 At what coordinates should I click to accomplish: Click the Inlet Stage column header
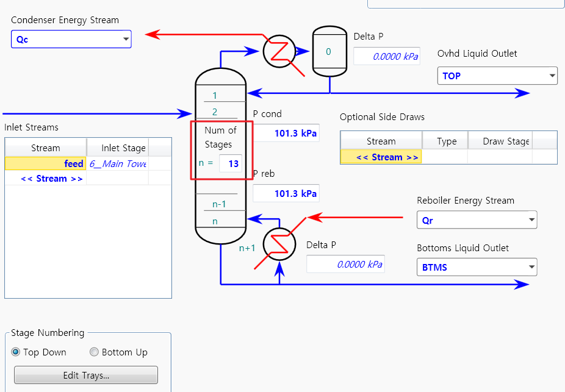[x=118, y=148]
